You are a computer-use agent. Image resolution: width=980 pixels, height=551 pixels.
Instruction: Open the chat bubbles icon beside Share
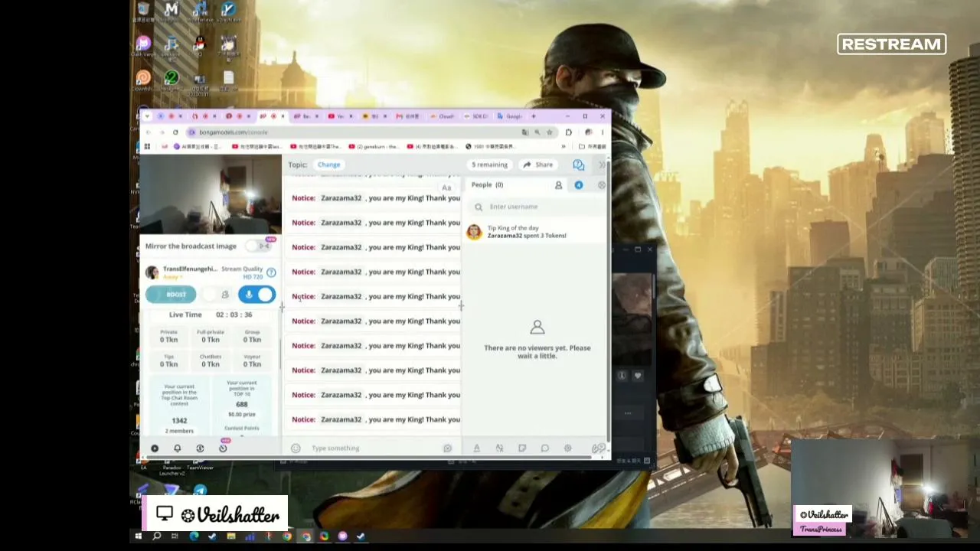(578, 165)
